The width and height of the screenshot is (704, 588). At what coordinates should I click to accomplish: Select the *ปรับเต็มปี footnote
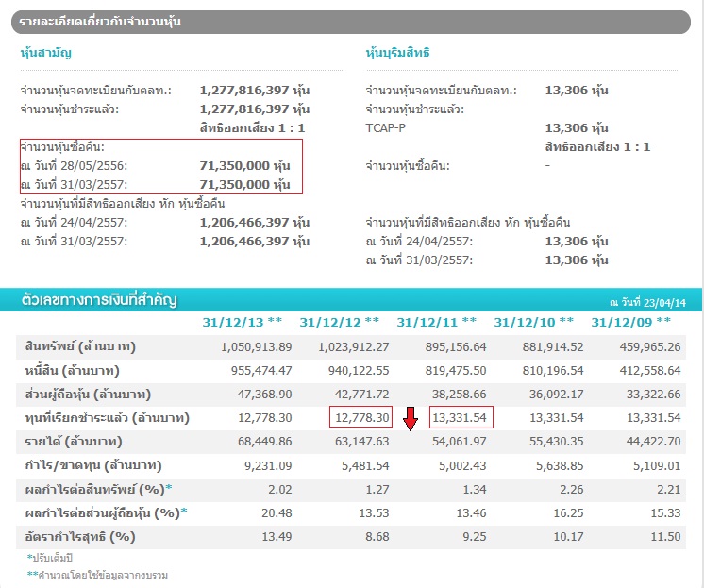click(x=50, y=558)
